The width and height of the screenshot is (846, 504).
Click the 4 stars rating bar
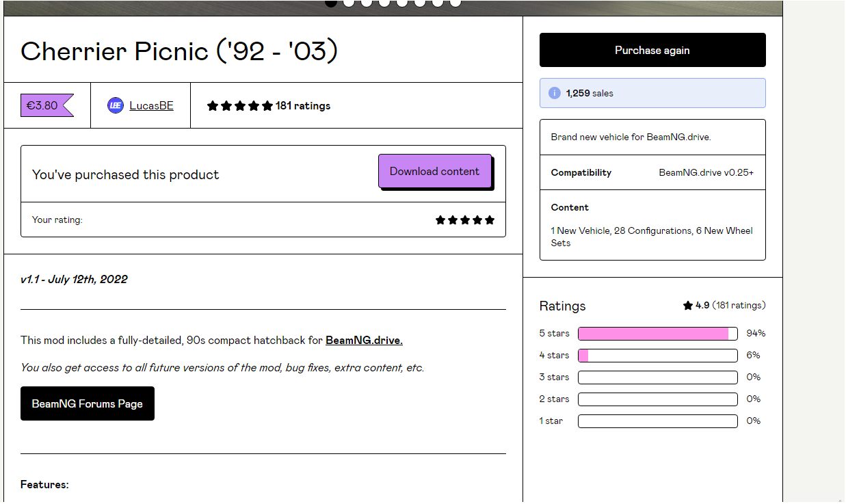coord(658,356)
